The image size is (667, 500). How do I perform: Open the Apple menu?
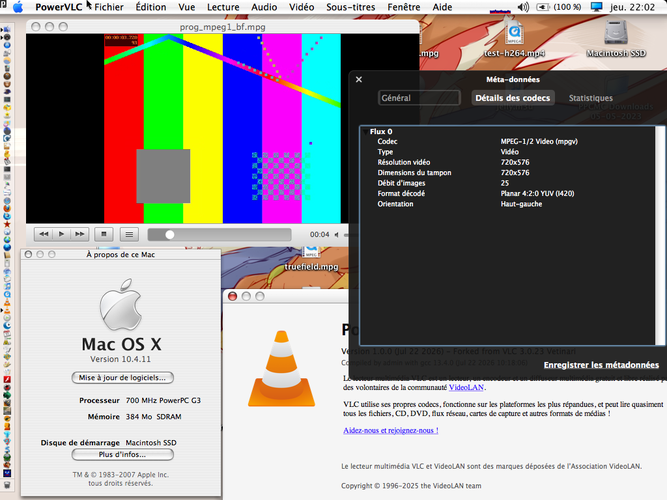click(x=18, y=7)
